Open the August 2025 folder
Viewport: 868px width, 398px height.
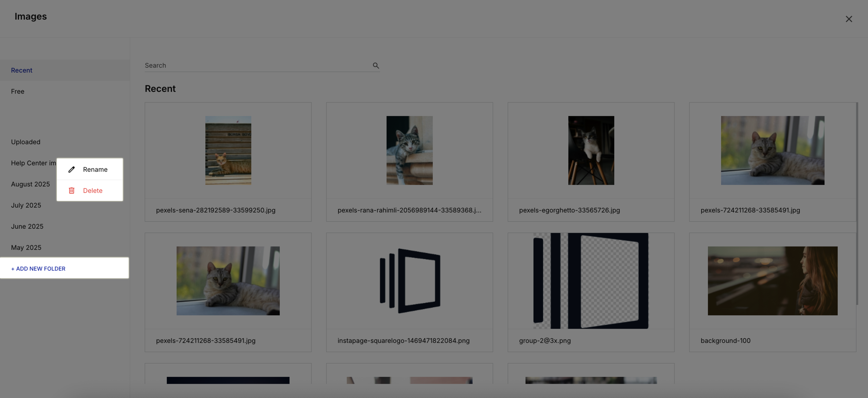[x=30, y=184]
